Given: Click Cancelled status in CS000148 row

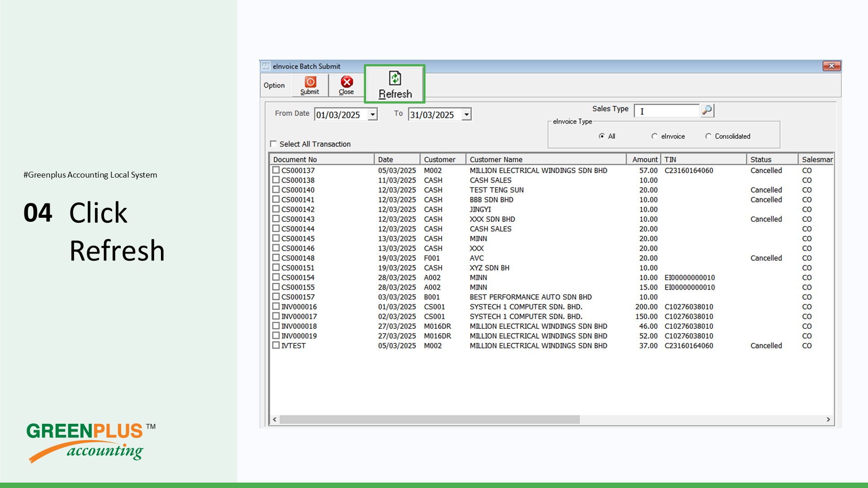Looking at the screenshot, I should [x=766, y=258].
